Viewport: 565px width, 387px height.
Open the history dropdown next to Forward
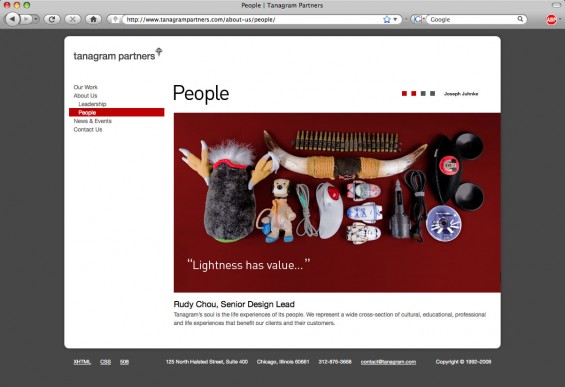coord(36,19)
